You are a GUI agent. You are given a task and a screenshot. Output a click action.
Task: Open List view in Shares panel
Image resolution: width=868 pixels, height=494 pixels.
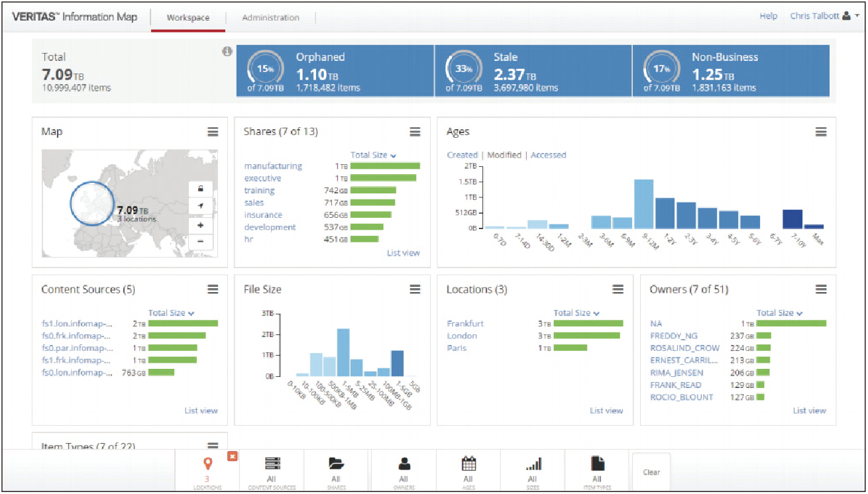click(404, 253)
